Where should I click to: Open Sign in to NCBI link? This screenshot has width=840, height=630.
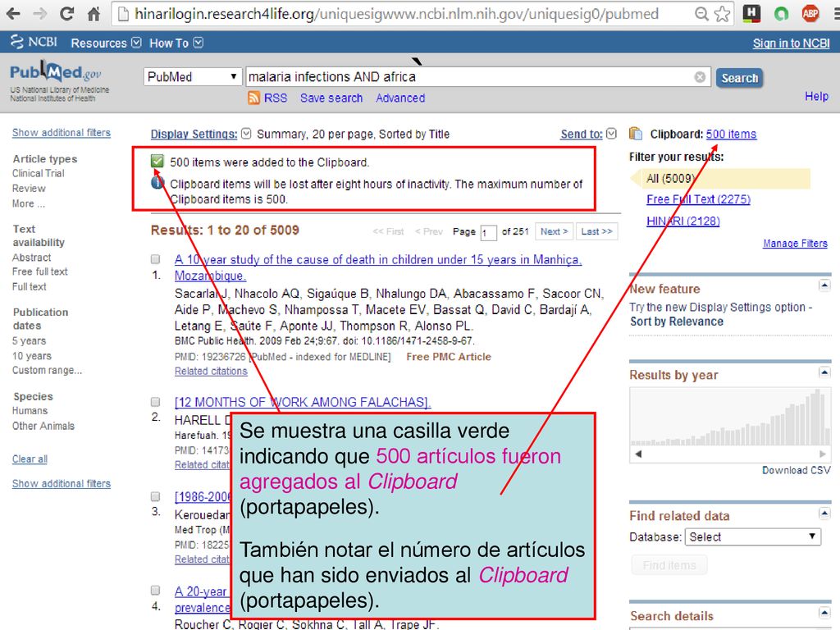(792, 43)
